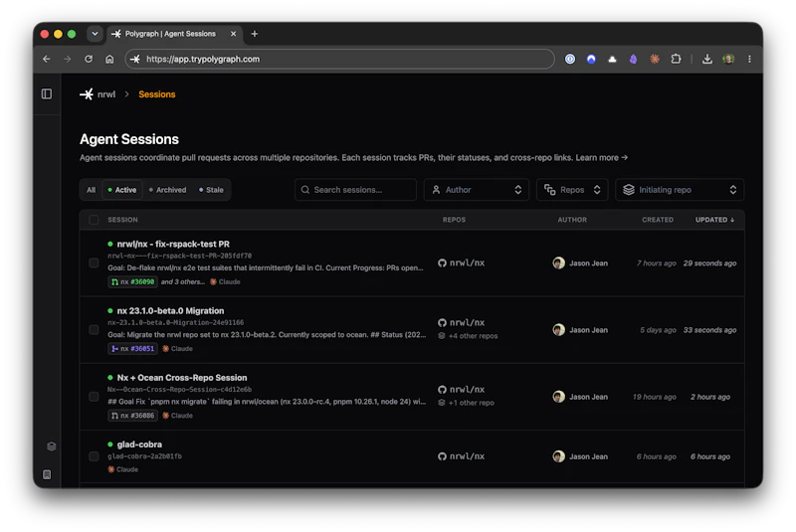Open the Repos filter dropdown
Screen dimensions: 796x532
coord(572,190)
